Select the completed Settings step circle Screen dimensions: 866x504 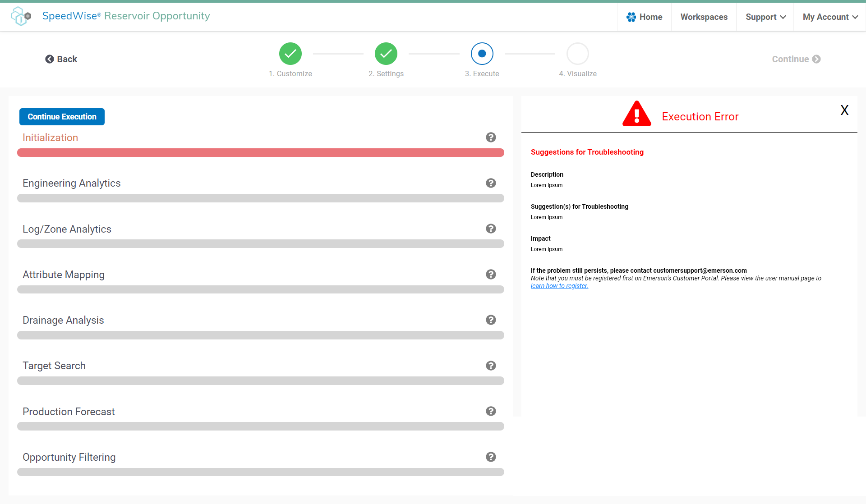tap(386, 54)
